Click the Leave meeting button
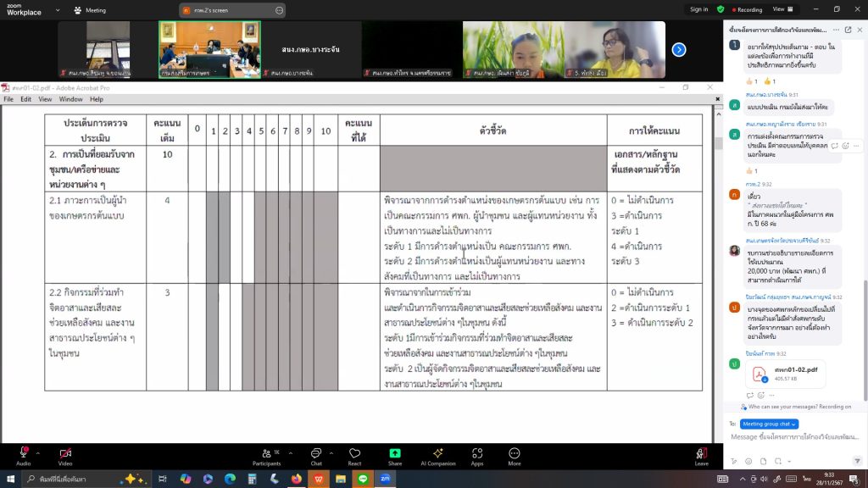The width and height of the screenshot is (868, 488). coord(701,453)
